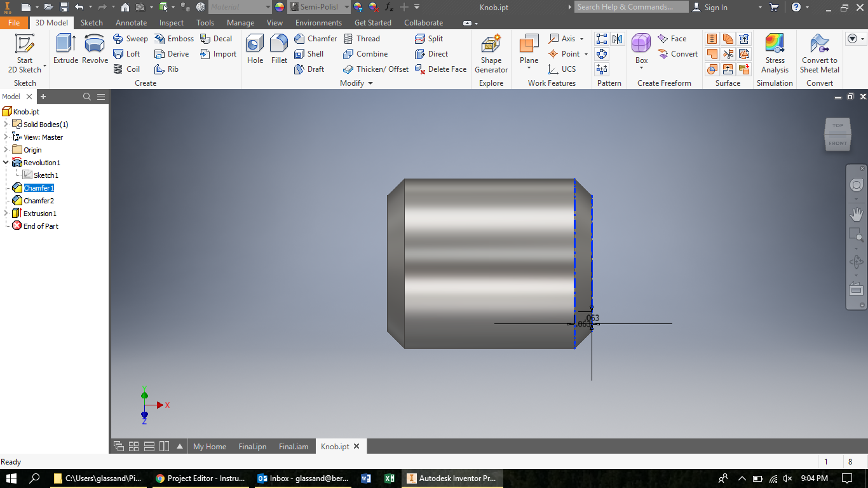Open the appearance color wheel
Image resolution: width=868 pixels, height=488 pixels.
tap(280, 7)
